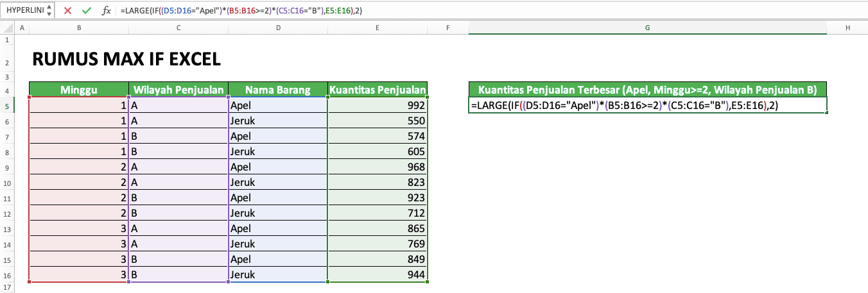Click the Kuantitas Penjualan header cell

pos(378,90)
